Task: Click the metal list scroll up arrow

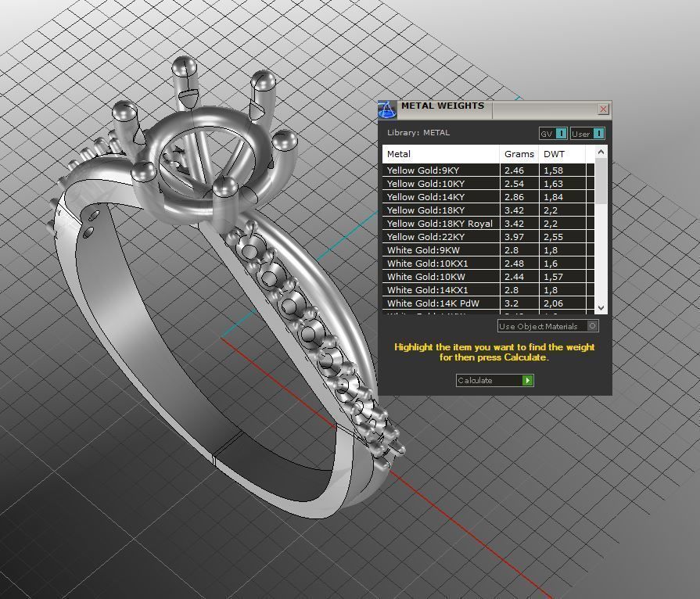Action: coord(601,152)
